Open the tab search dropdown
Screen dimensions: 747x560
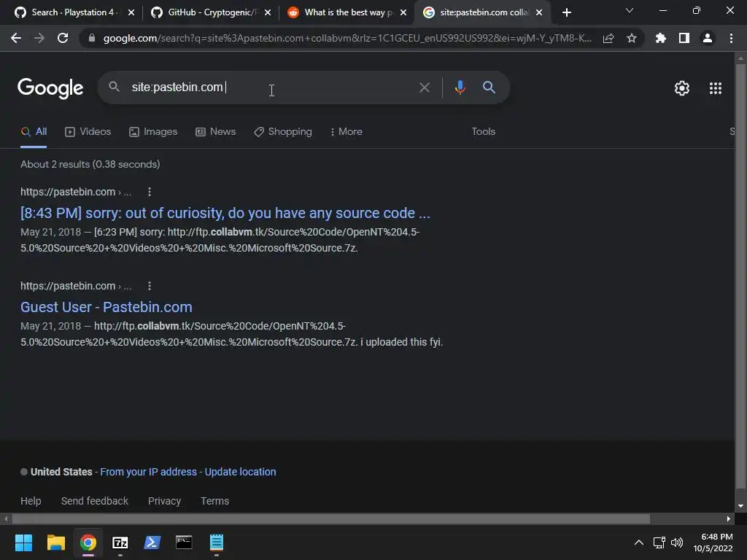[630, 10]
